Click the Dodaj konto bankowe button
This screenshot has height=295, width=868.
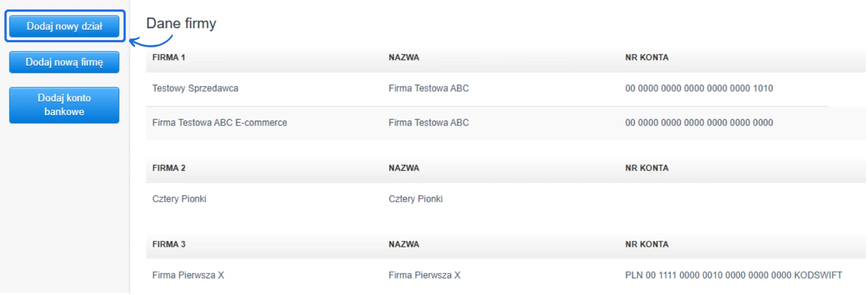(x=64, y=105)
